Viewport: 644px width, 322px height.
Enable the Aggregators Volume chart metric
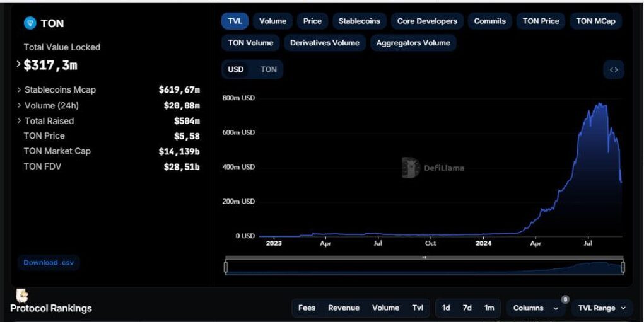413,43
